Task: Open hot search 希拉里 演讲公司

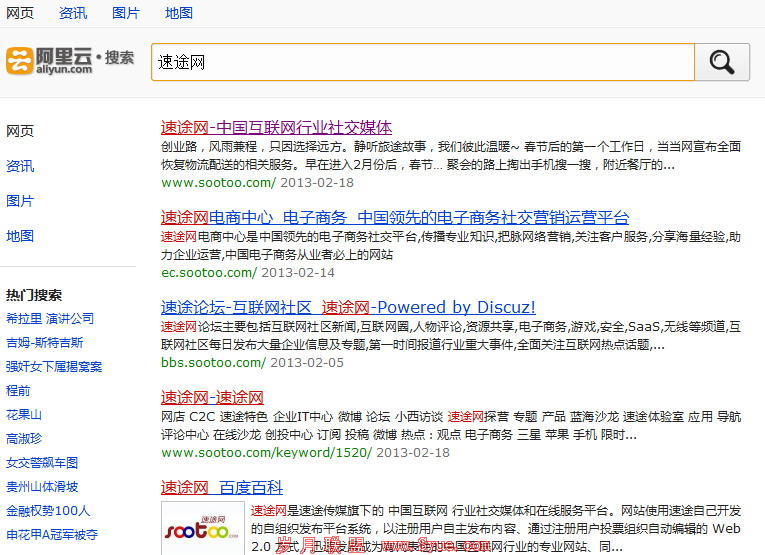Action: [50, 318]
